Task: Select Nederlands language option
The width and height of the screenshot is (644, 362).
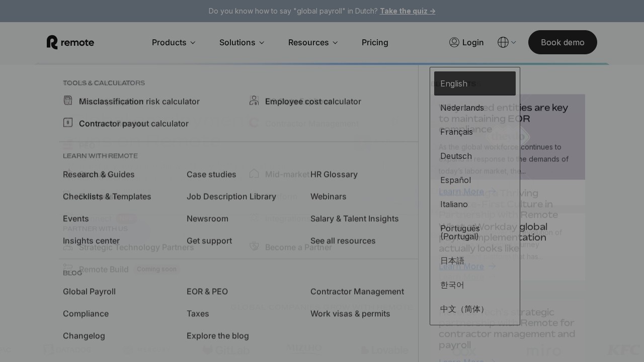Action: tap(475, 108)
